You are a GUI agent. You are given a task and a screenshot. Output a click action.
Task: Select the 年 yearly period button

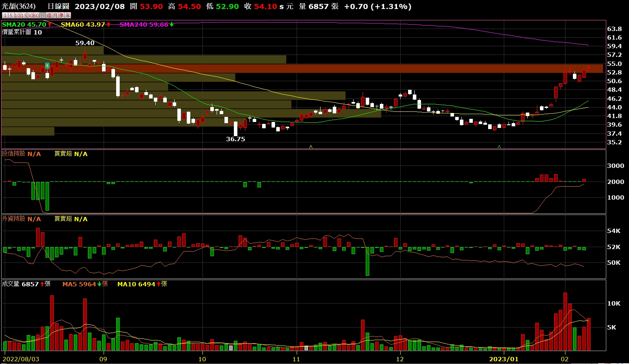[x=67, y=15]
